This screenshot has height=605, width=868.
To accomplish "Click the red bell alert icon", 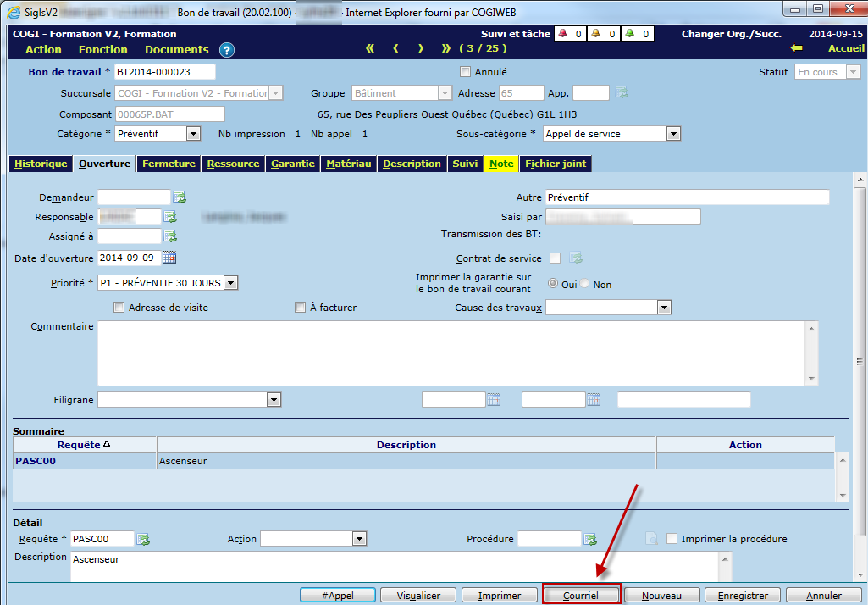I will [563, 34].
